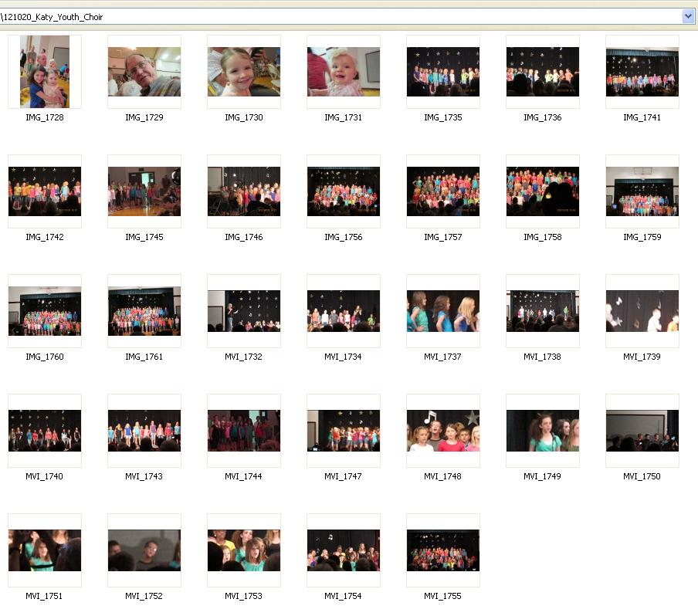Select the IMG_1757 thumbnail image
This screenshot has height=616, width=698.
(443, 191)
